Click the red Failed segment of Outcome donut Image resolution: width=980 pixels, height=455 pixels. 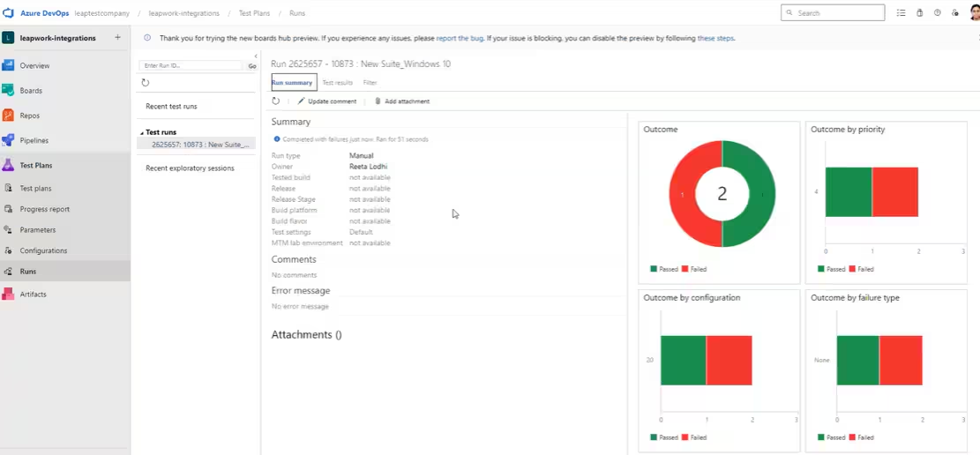[682, 194]
